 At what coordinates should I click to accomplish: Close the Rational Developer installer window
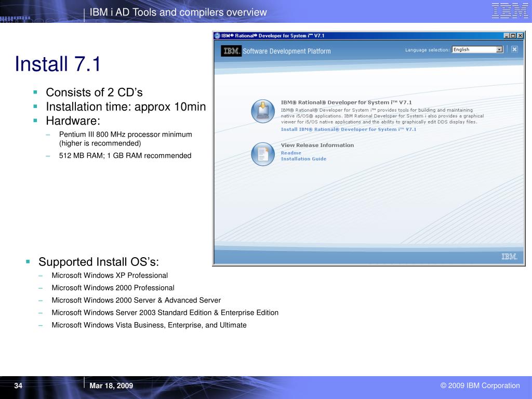click(520, 36)
